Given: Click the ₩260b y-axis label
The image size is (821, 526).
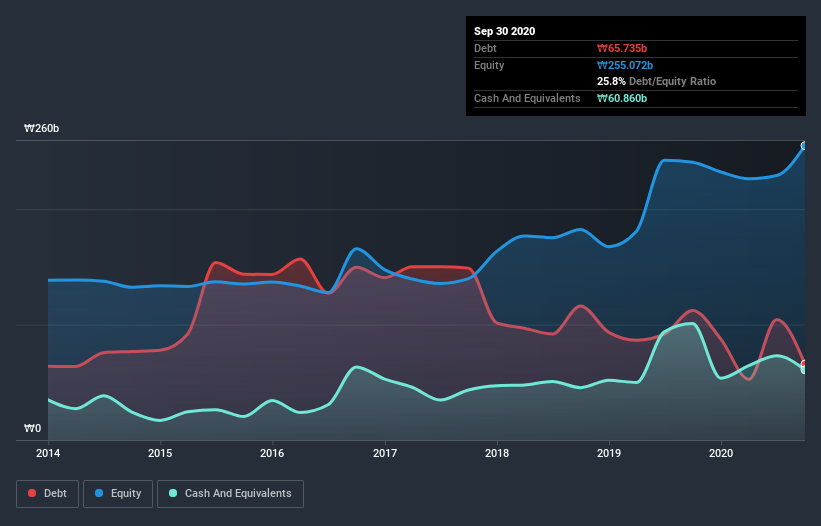Looking at the screenshot, I should pyautogui.click(x=41, y=129).
